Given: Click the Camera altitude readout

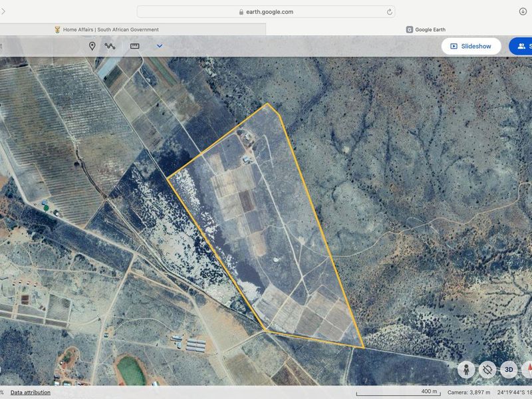Looking at the screenshot, I should pyautogui.click(x=469, y=392).
